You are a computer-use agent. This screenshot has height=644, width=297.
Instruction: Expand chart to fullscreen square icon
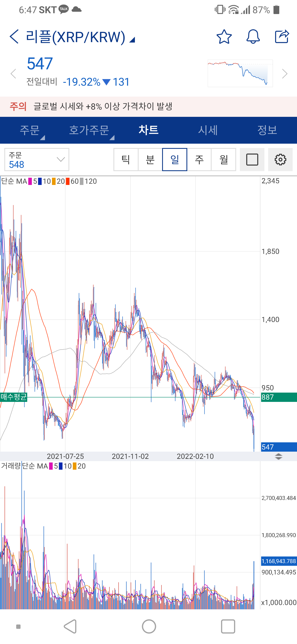click(252, 160)
